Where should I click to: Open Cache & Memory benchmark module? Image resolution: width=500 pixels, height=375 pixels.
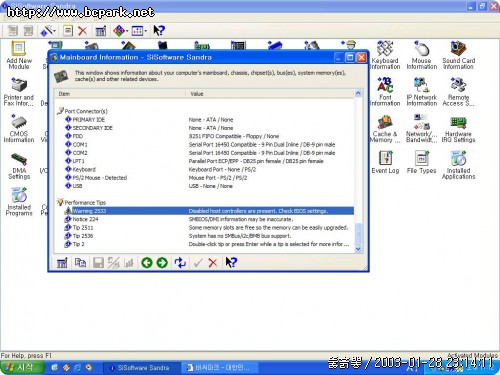[385, 128]
